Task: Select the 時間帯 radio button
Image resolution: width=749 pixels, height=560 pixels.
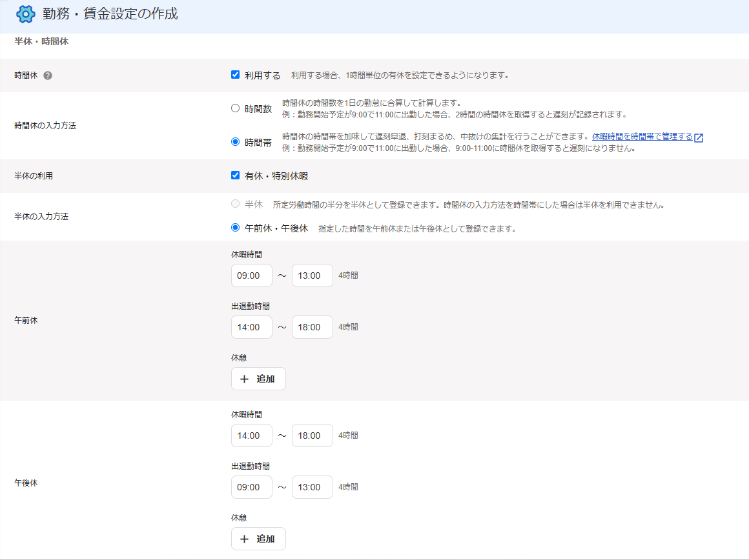Action: 235,142
